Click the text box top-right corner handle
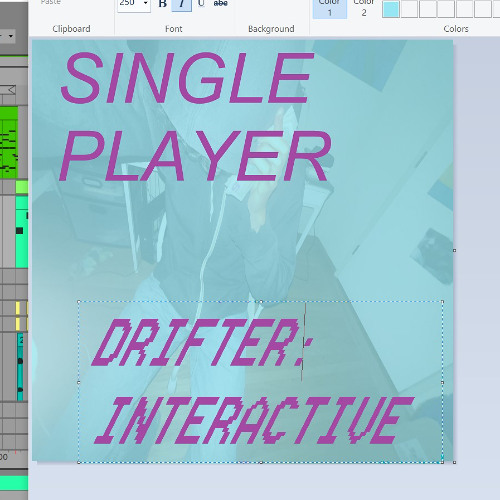This screenshot has height=500, width=500. [x=442, y=302]
